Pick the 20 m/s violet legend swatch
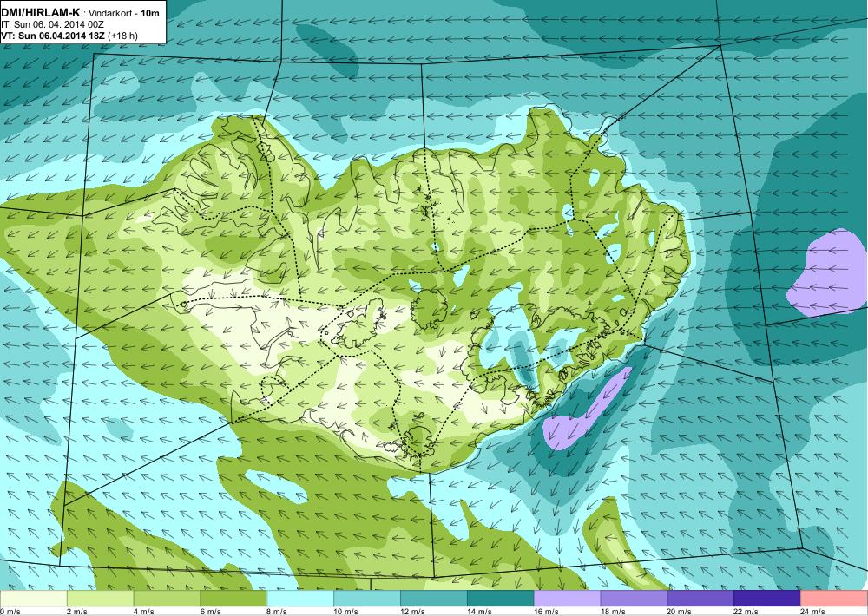This screenshot has width=868, height=616. pyautogui.click(x=700, y=599)
